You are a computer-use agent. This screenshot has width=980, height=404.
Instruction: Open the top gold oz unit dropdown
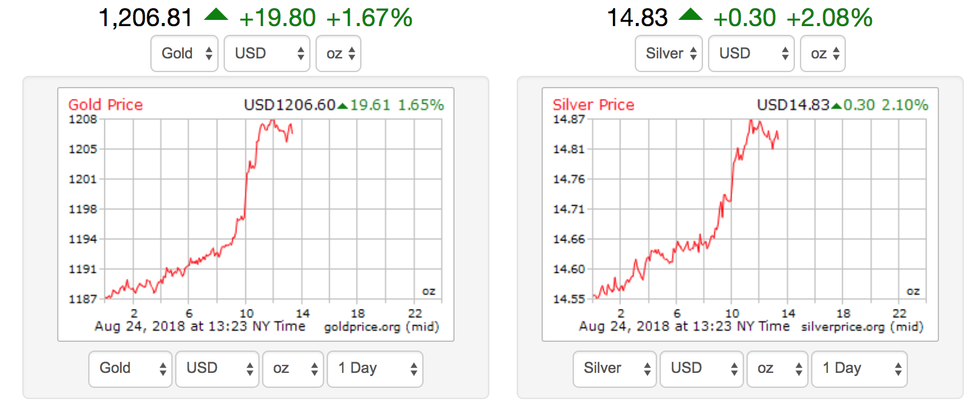click(x=338, y=53)
